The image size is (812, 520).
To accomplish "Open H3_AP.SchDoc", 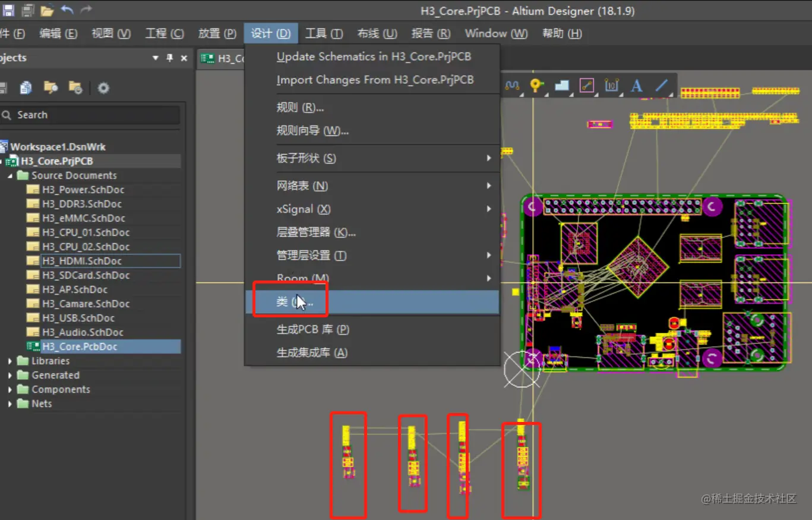I will point(74,289).
